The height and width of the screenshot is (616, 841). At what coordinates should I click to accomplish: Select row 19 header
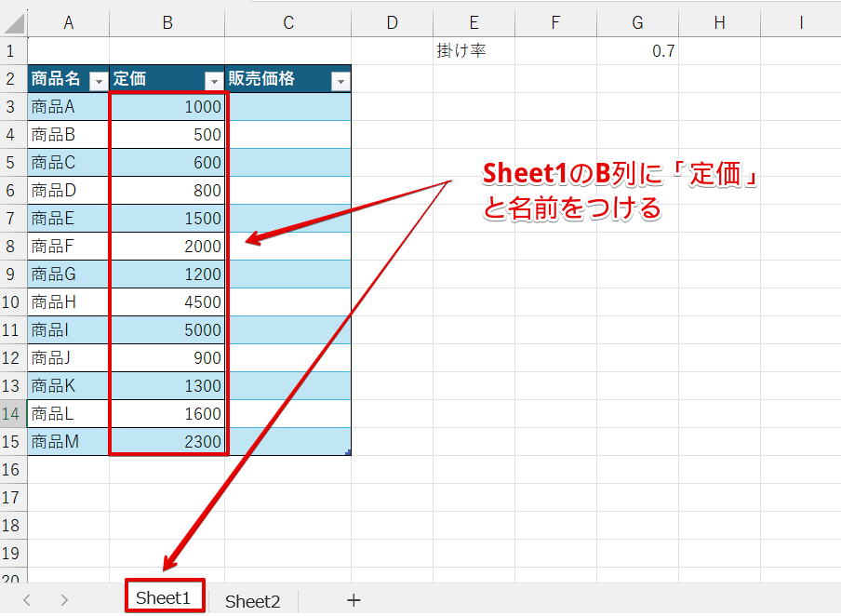[x=13, y=554]
